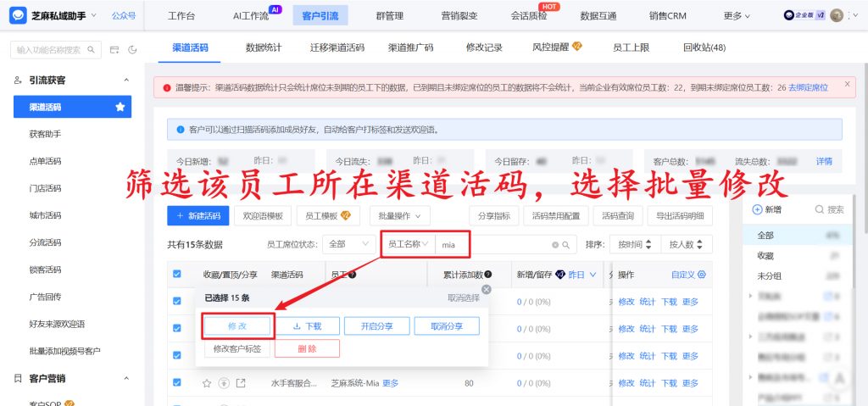
Task: Click the 企业版 badge in the header
Action: coord(805,15)
